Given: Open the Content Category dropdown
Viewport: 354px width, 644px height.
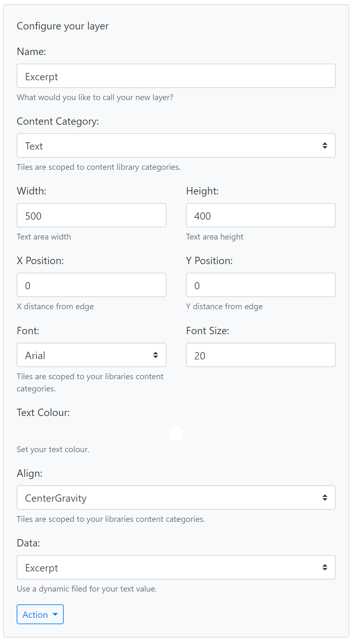Looking at the screenshot, I should pyautogui.click(x=176, y=146).
